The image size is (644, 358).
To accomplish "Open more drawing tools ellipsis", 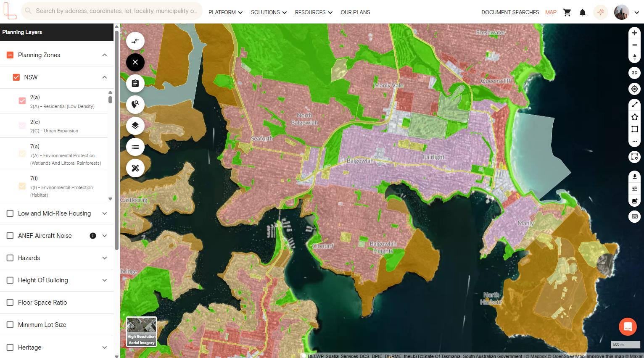I will point(635,141).
